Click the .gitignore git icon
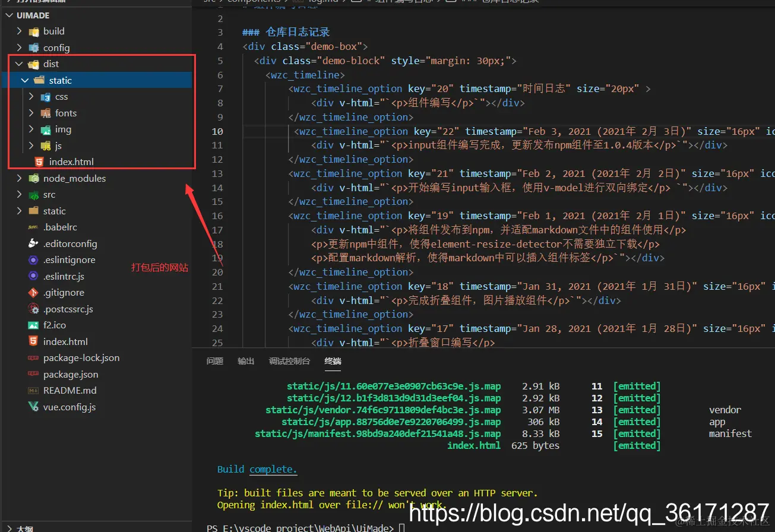Image resolution: width=775 pixels, height=532 pixels. pyautogui.click(x=34, y=293)
